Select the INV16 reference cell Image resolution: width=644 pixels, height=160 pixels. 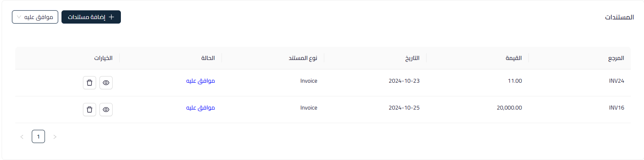[x=617, y=108]
